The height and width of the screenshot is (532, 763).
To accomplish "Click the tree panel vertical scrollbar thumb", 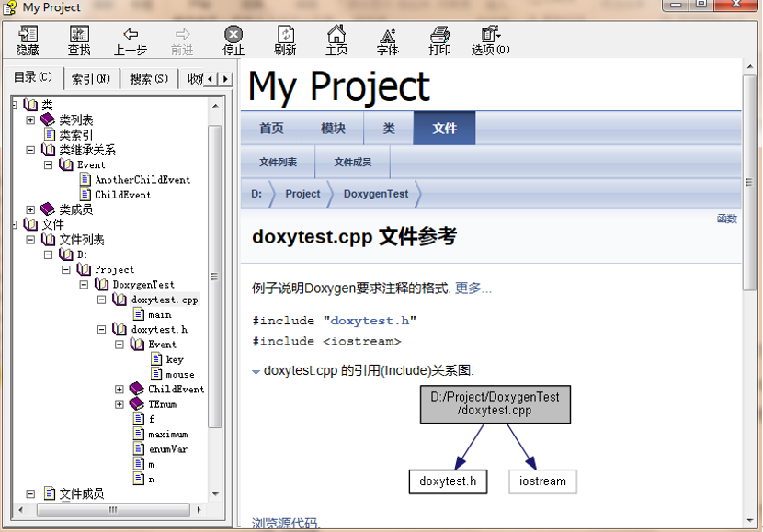I will [214, 277].
